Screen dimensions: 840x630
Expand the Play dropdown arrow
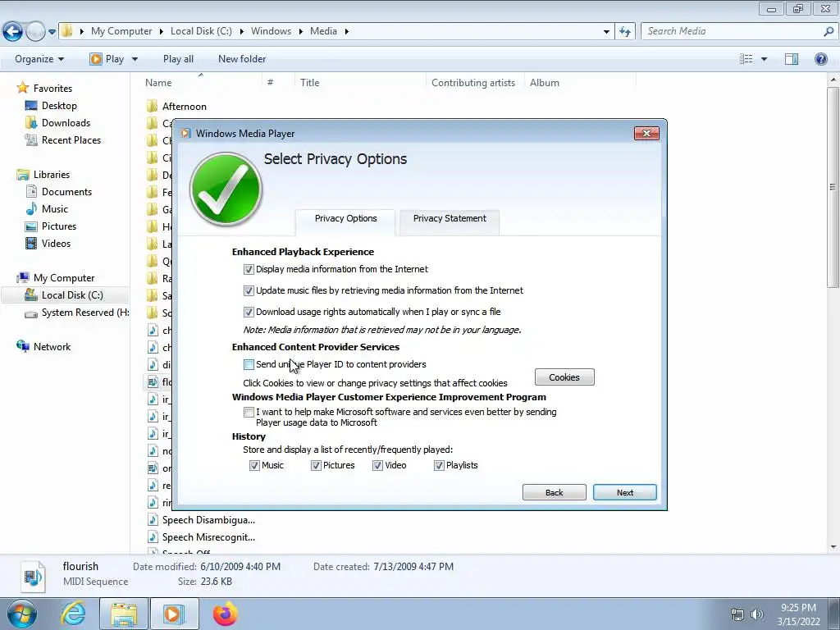[x=135, y=59]
